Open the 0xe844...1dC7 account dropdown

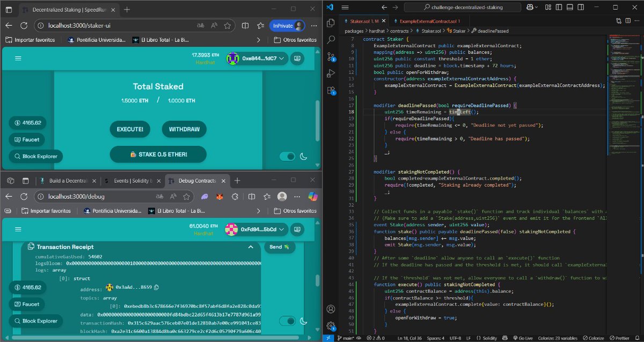[x=257, y=58]
